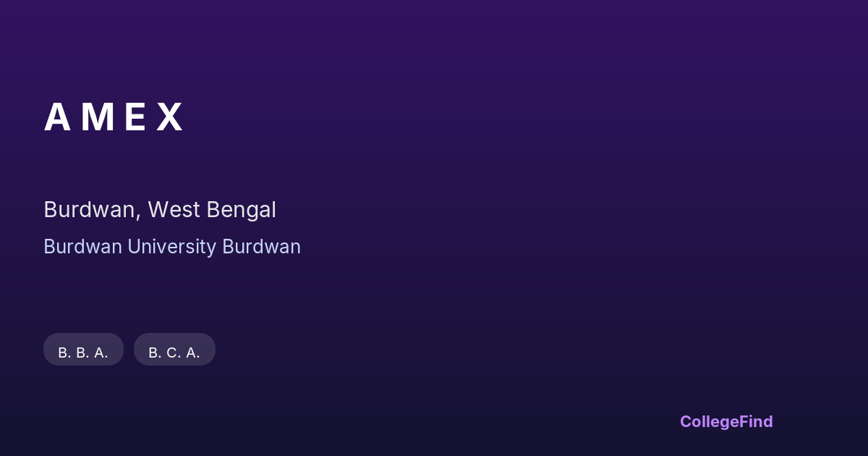
Task: Click the C. in the B. C. A. tag
Action: point(173,352)
